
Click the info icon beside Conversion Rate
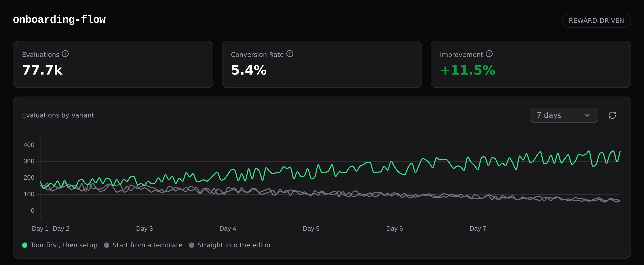coord(290,54)
